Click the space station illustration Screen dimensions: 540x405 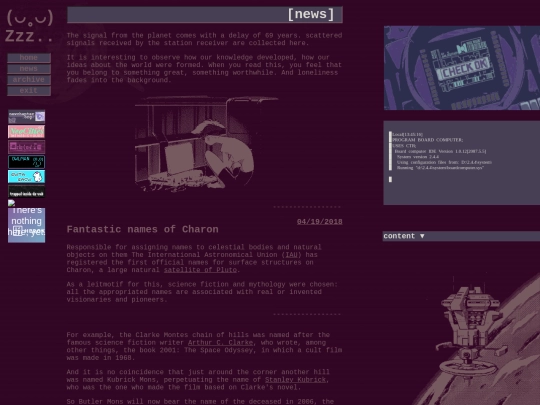(470, 334)
